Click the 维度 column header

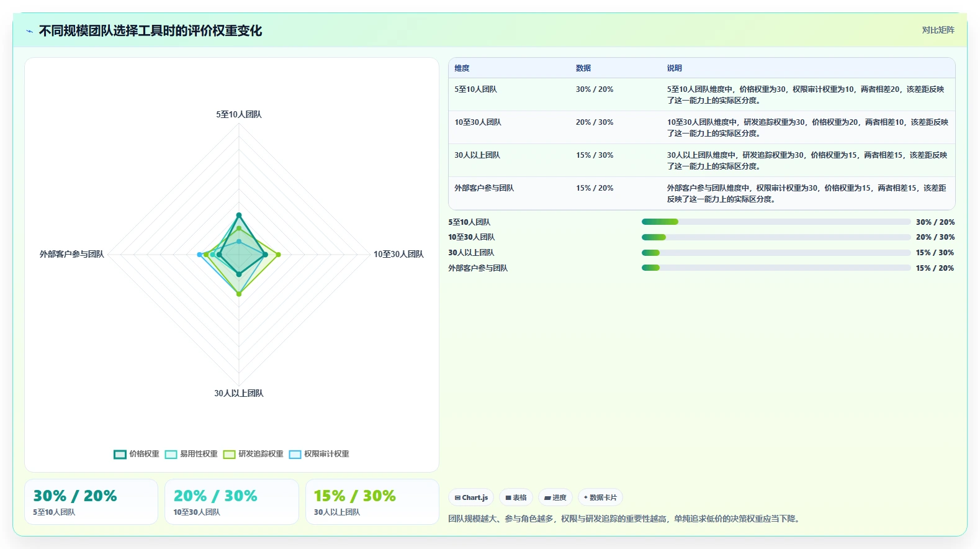(462, 68)
